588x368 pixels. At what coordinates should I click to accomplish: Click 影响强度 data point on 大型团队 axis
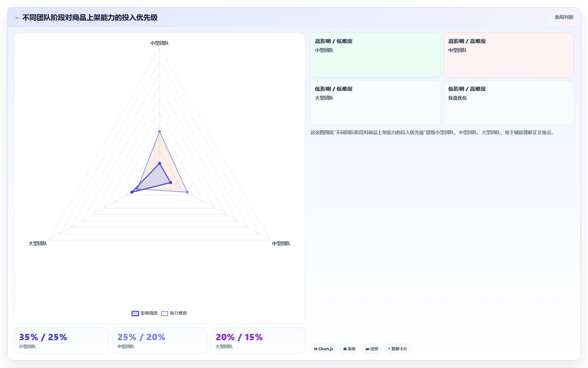132,192
